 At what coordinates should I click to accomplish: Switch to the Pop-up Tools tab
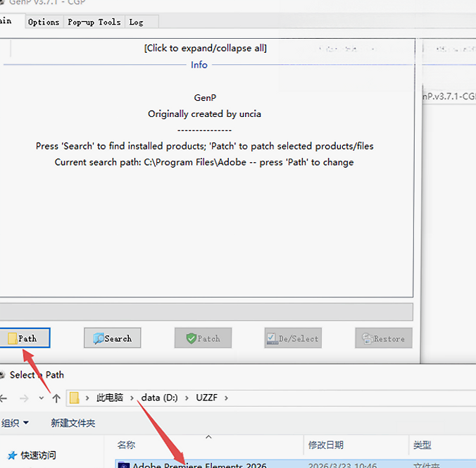point(94,22)
